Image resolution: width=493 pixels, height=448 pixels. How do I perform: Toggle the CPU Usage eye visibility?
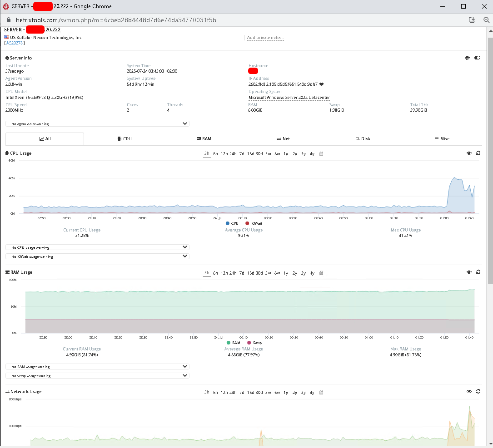tap(469, 153)
